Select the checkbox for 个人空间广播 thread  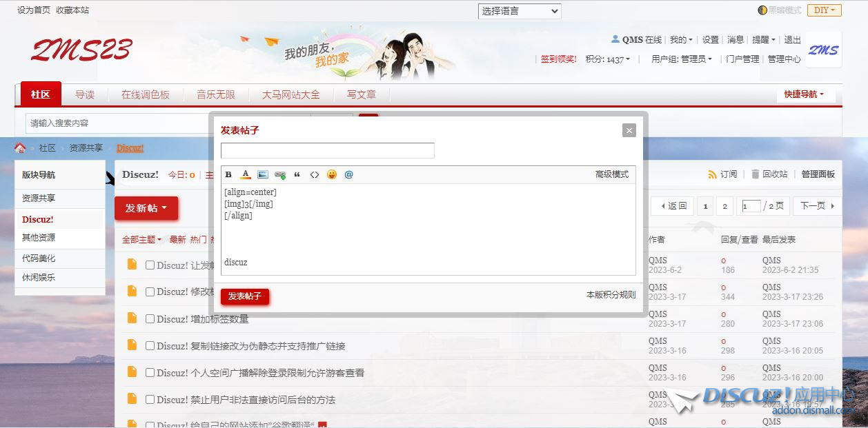[150, 372]
